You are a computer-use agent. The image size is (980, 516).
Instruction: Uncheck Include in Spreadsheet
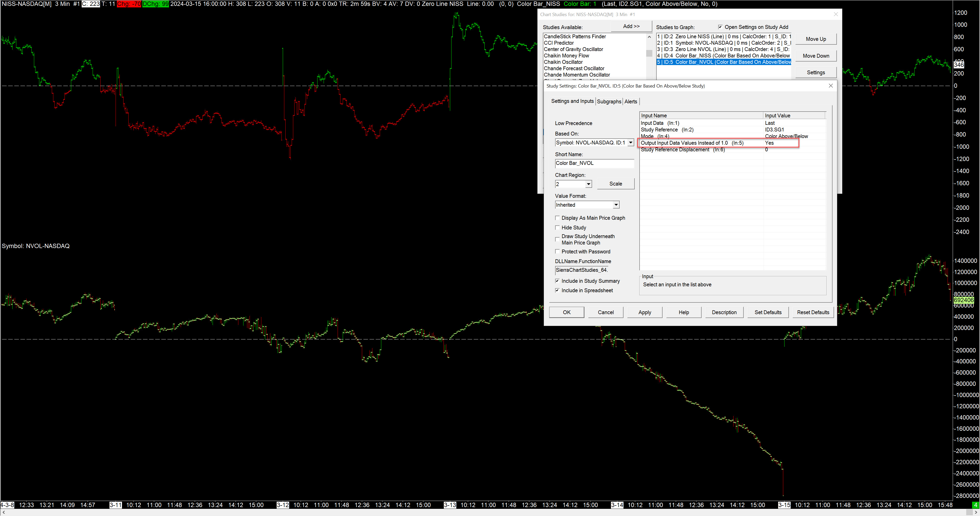tap(557, 290)
